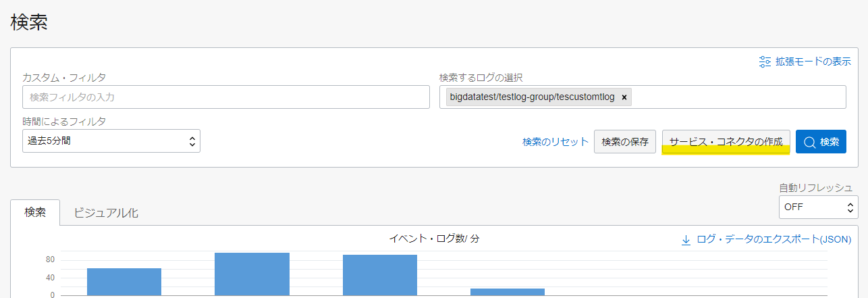This screenshot has width=868, height=298.
Task: Open the 自動リフレッシュ OFF dropdown
Action: (x=819, y=207)
